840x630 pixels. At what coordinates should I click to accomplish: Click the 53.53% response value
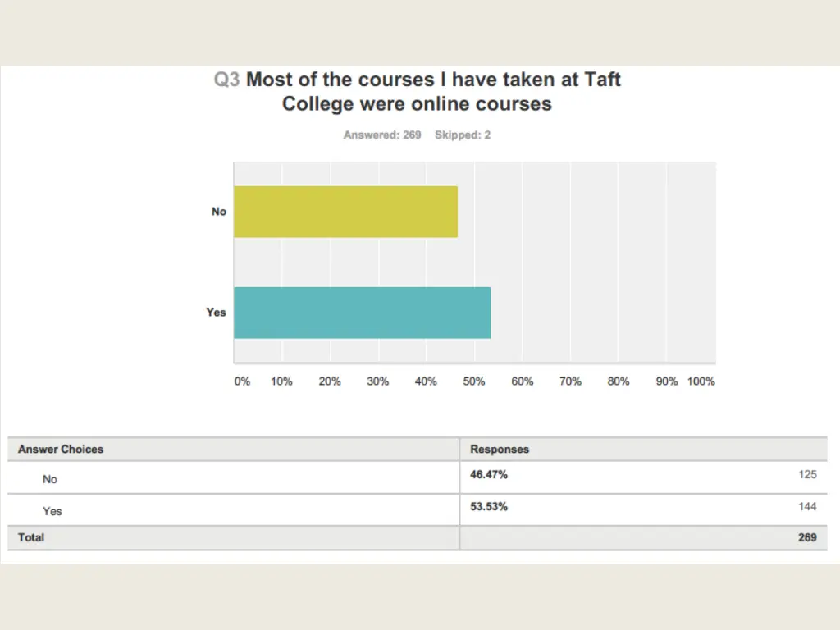[489, 507]
